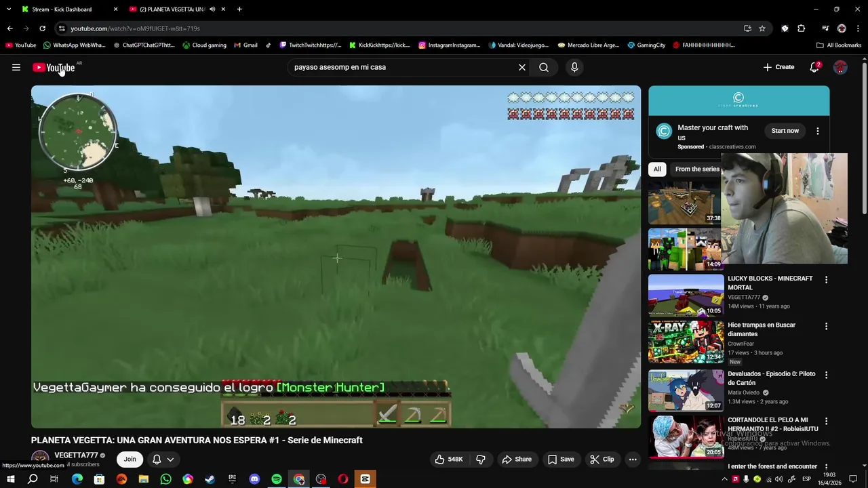The width and height of the screenshot is (868, 488).
Task: Open Hice trampas en Buscar diamantes video
Action: [x=762, y=329]
